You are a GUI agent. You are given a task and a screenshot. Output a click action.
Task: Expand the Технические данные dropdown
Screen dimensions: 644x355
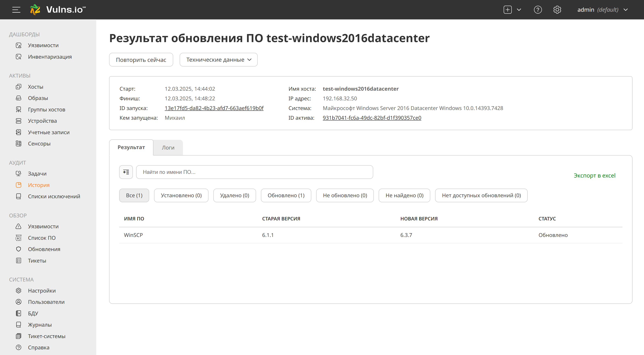tap(219, 60)
